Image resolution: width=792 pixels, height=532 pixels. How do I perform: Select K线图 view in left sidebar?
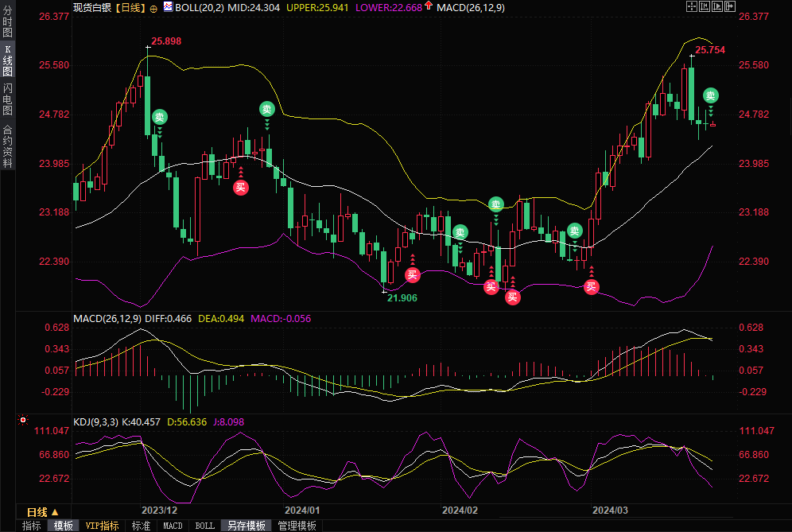coord(7,60)
